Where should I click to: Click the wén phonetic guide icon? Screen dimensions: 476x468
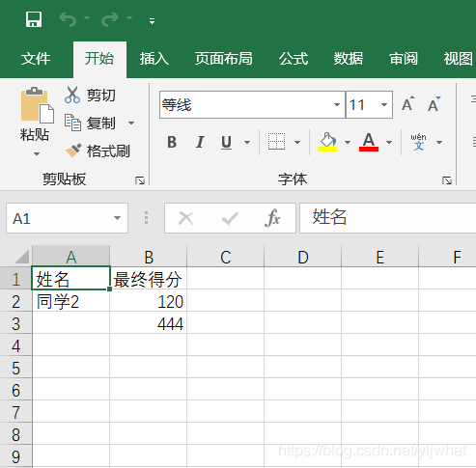(418, 142)
